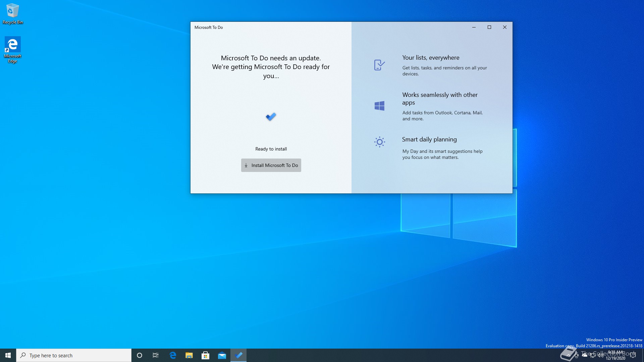The width and height of the screenshot is (644, 362).
Task: Click the Windows logo feature icon
Action: point(379,106)
